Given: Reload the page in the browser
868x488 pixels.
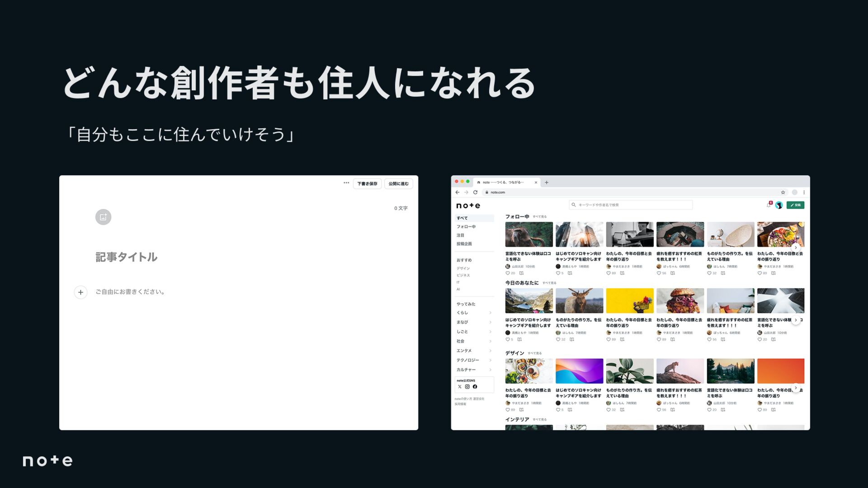Looking at the screenshot, I should click(476, 192).
